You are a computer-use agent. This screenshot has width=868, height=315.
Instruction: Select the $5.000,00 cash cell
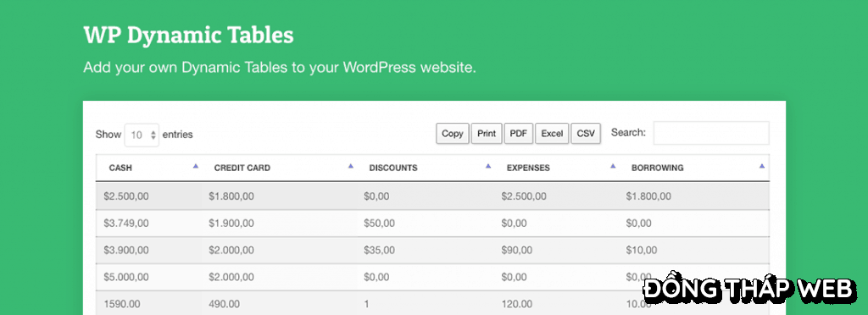[125, 277]
